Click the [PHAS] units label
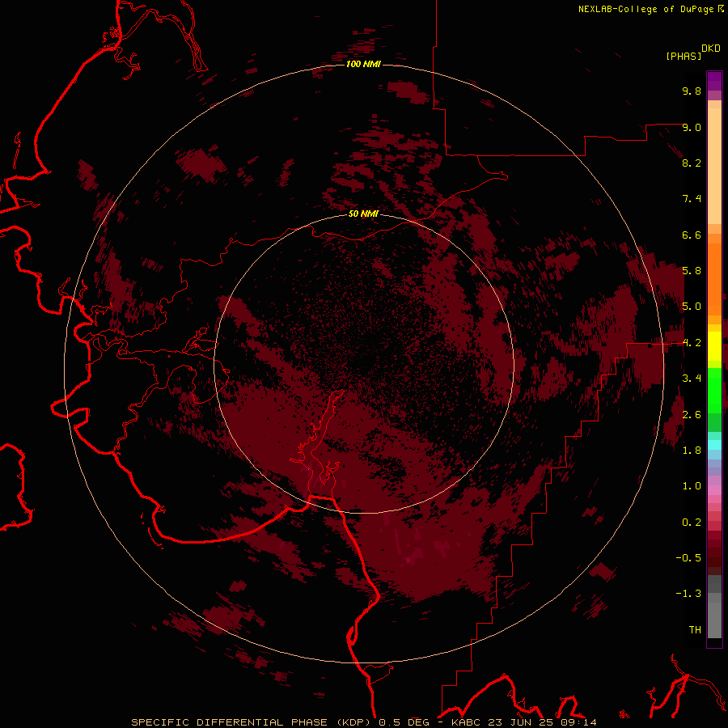 [x=684, y=57]
